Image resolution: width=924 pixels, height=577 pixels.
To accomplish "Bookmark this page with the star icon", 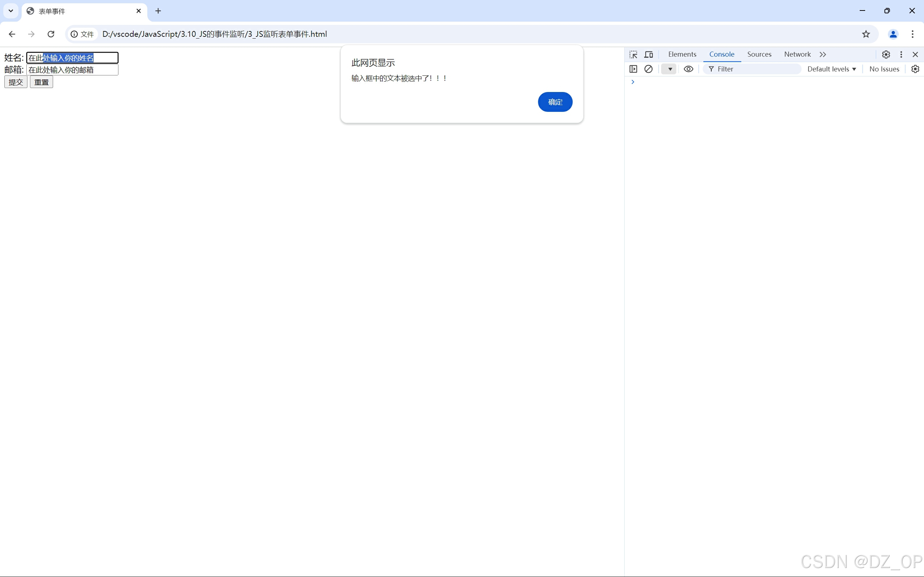I will 866,34.
